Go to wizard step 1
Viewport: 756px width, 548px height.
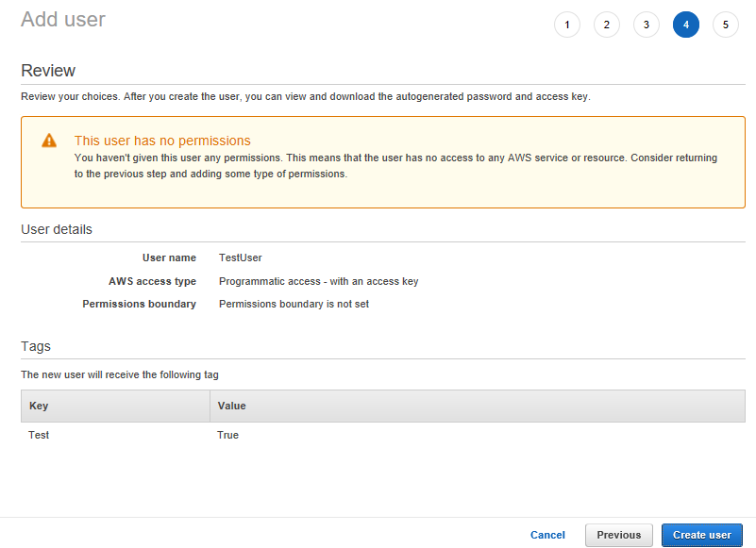[x=567, y=25]
